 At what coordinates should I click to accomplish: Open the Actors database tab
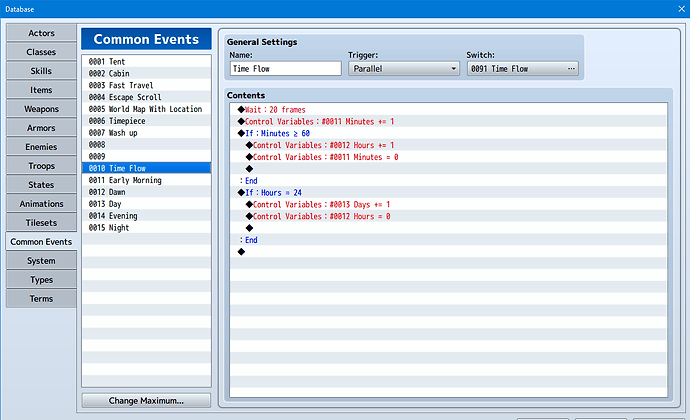coord(41,33)
